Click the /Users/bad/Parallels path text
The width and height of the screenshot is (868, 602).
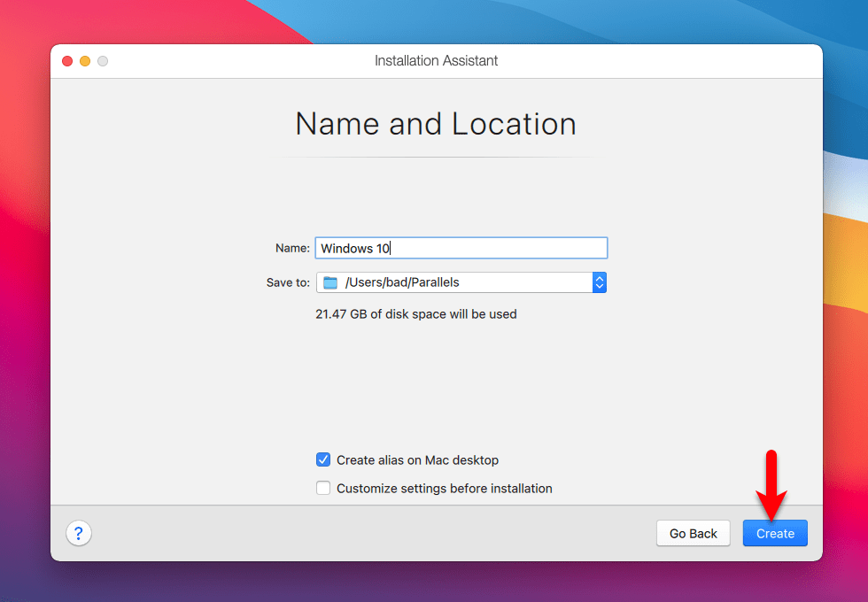click(402, 282)
